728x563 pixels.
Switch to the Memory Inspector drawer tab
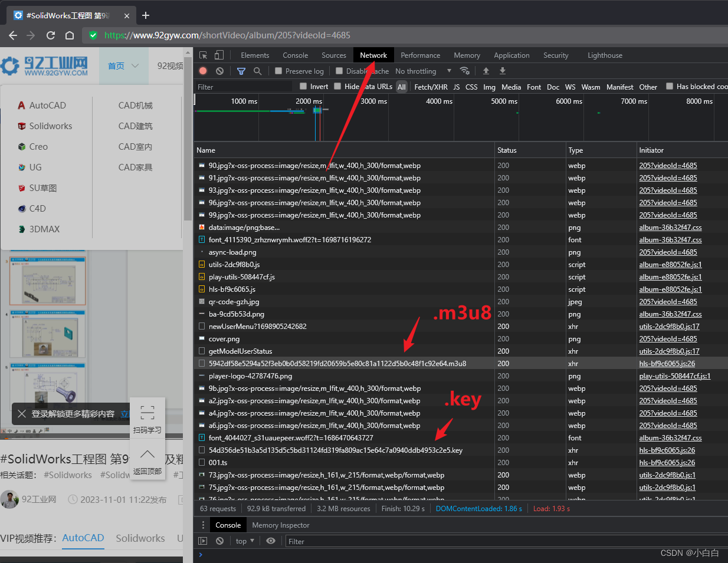coord(281,525)
